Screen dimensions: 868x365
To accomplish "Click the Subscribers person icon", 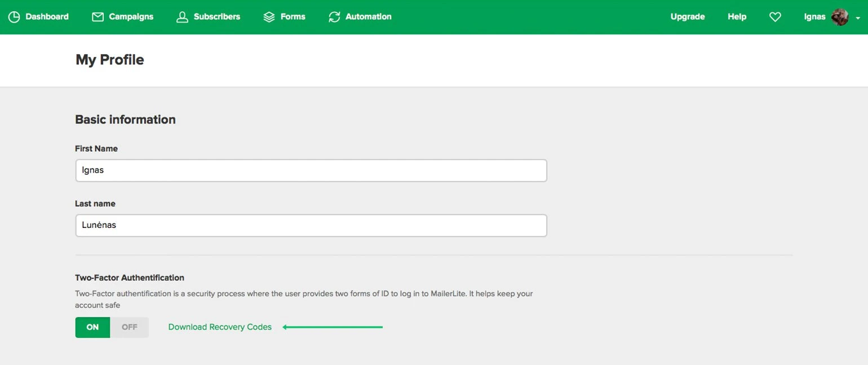I will (x=182, y=17).
